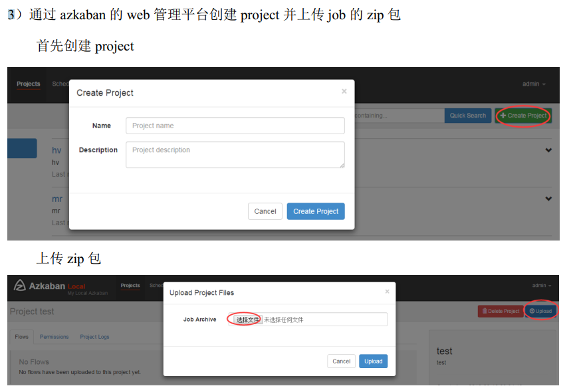Close the Upload Project Files dialog with X
The image size is (571, 392).
click(x=387, y=291)
